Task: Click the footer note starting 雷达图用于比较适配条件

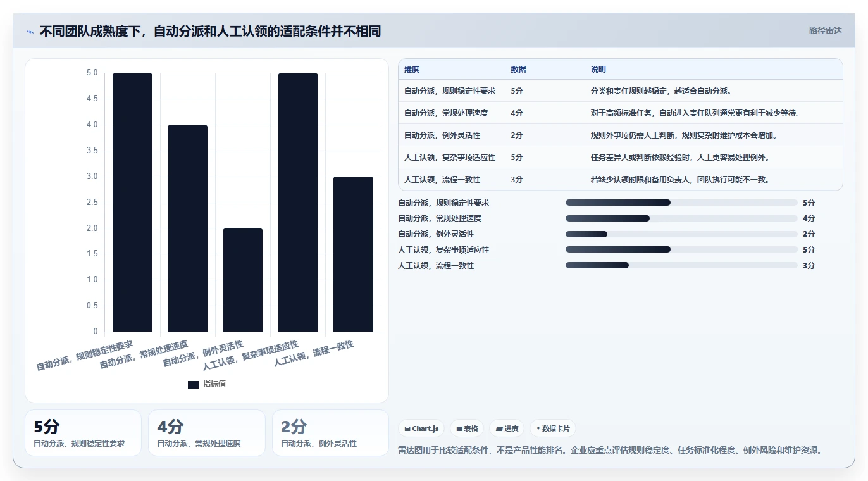Action: tap(611, 451)
